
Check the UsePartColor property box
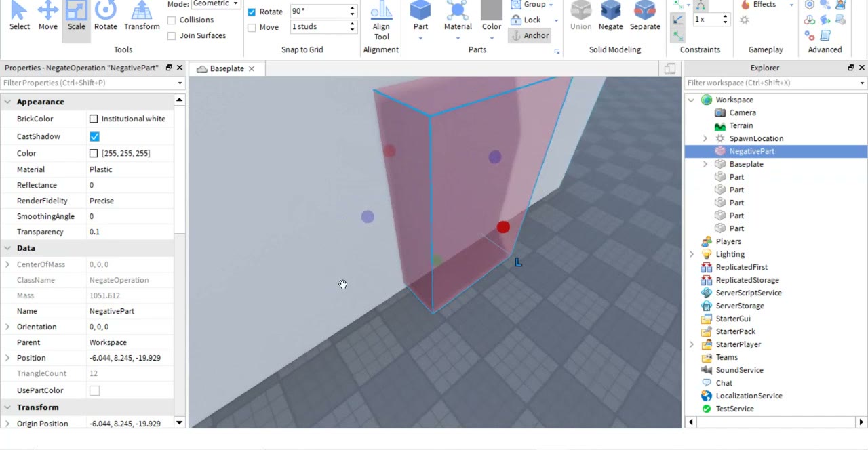pos(94,390)
